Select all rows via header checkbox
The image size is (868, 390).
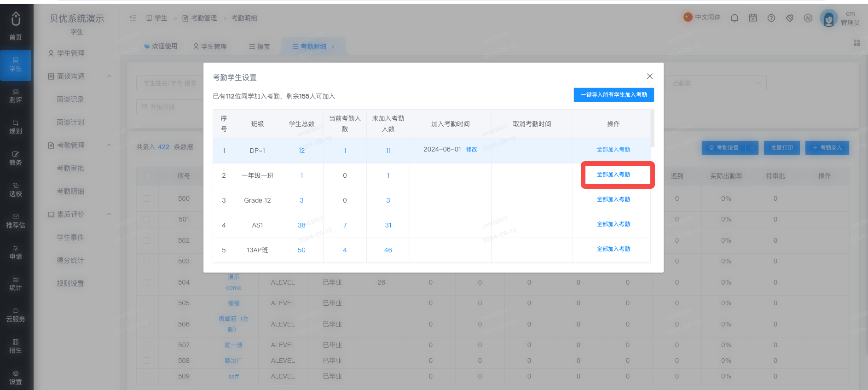coord(147,176)
